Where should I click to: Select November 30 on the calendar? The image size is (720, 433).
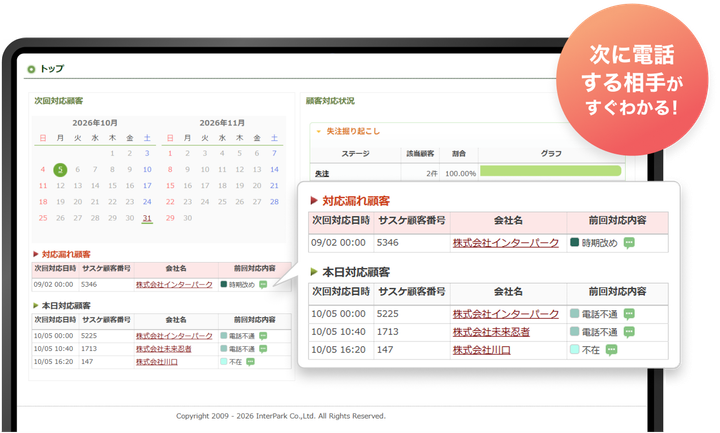187,218
